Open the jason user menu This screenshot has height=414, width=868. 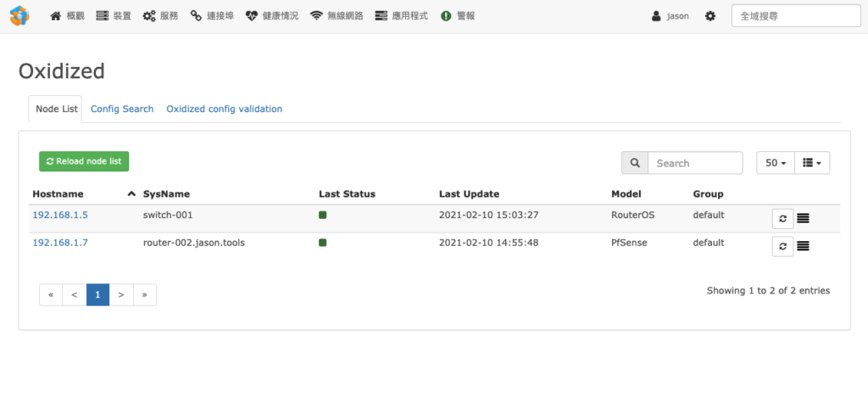(670, 16)
